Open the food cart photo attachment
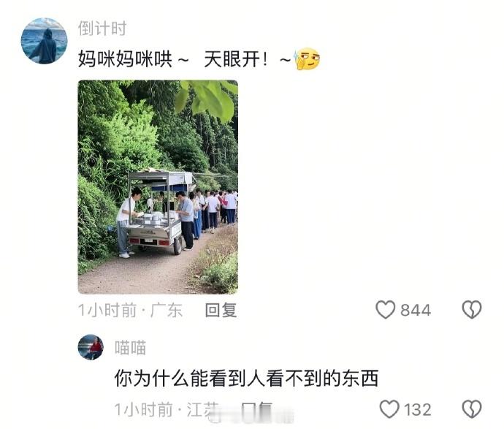504x429 pixels. pyautogui.click(x=158, y=187)
